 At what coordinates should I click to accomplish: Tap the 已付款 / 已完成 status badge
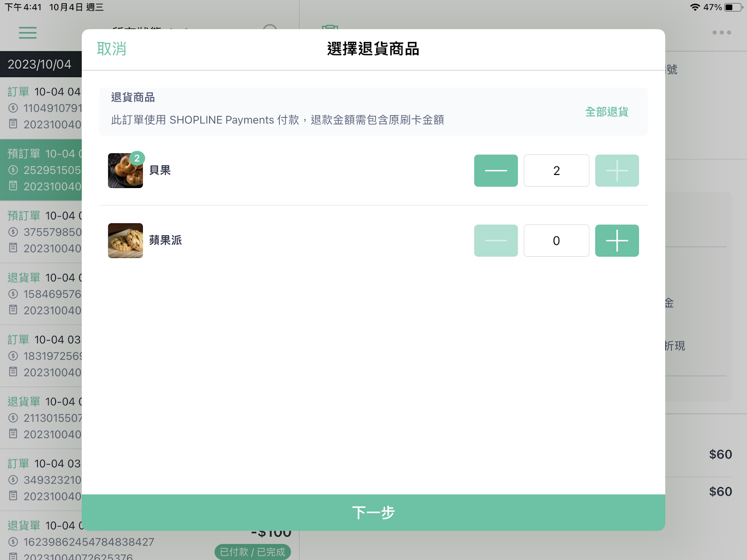pyautogui.click(x=253, y=552)
